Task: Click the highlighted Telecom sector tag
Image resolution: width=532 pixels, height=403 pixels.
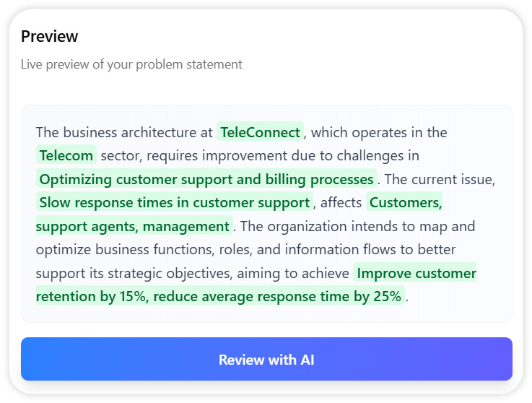Action: coord(66,155)
